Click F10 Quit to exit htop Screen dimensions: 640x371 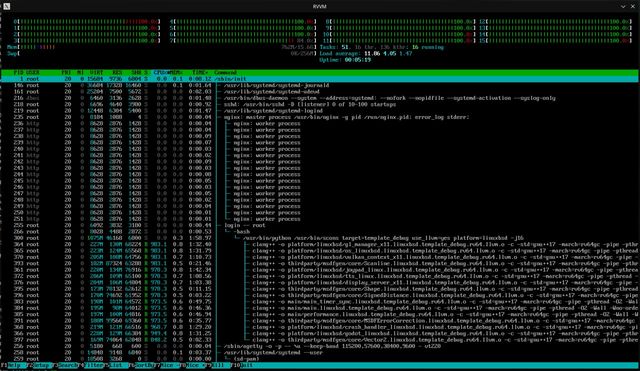243,365
